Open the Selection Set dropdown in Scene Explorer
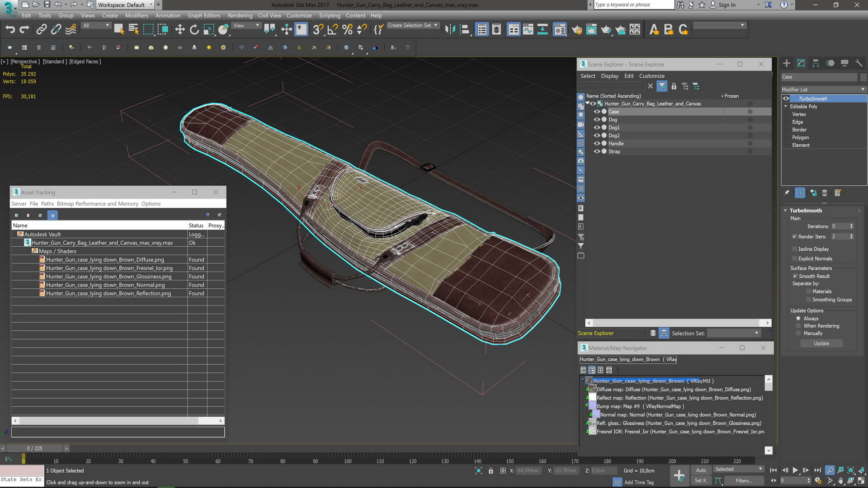 (x=734, y=333)
